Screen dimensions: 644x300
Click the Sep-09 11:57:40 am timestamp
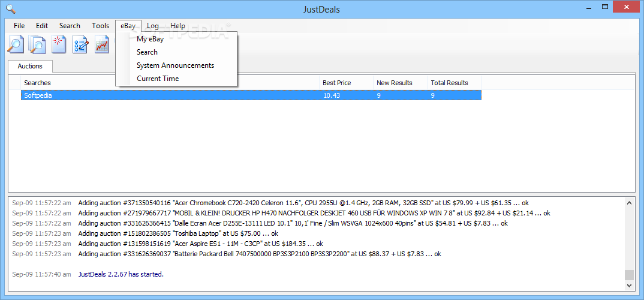tap(41, 274)
